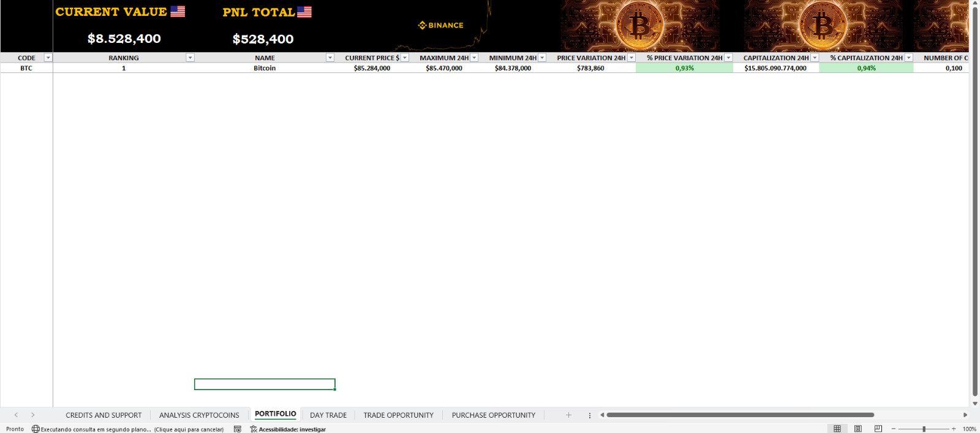Switch to Normal view
Viewport: 980px width, 433px height.
(x=837, y=429)
